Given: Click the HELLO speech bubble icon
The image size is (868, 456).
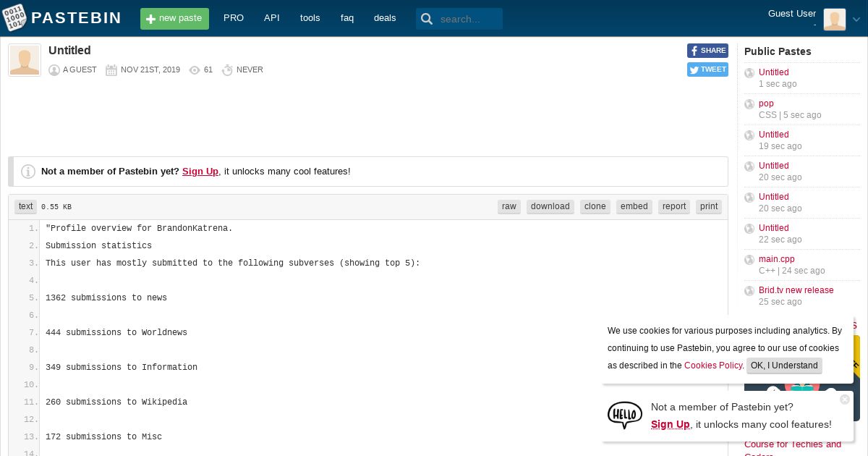Looking at the screenshot, I should [625, 415].
